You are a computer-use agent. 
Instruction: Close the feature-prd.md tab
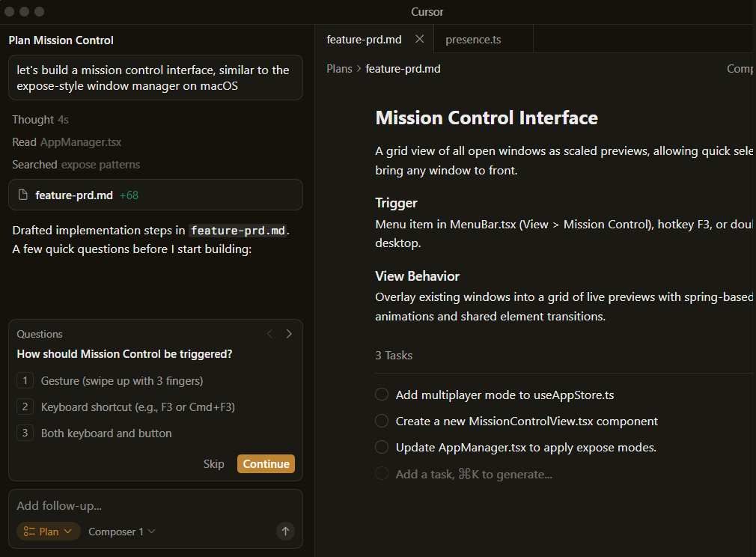click(419, 39)
